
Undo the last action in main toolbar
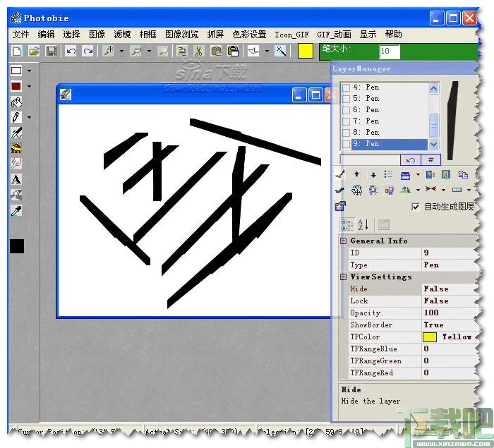[71, 51]
